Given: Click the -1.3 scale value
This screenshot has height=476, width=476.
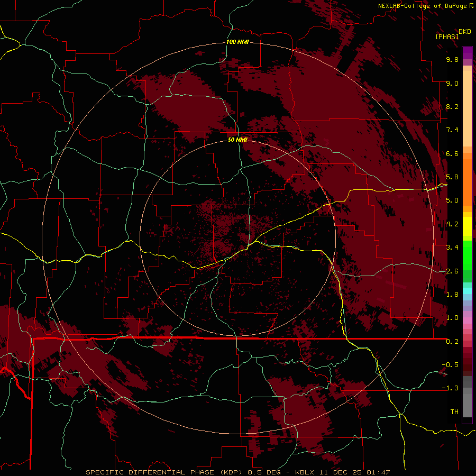Looking at the screenshot, I should click(x=450, y=388).
